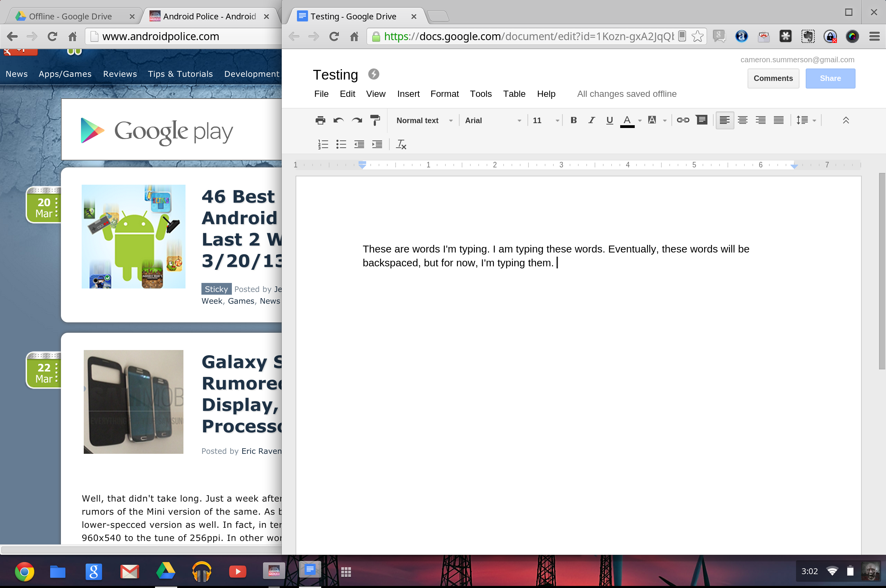Insert a numbered list

(323, 144)
